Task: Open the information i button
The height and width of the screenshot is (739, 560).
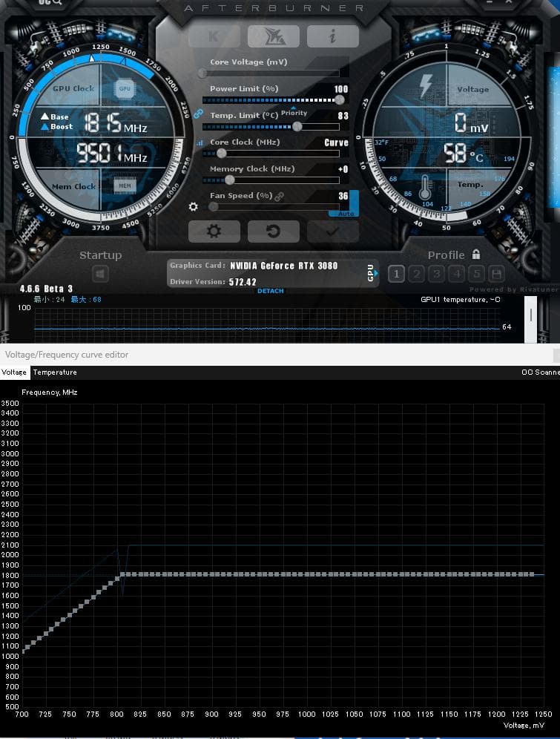Action: point(332,36)
